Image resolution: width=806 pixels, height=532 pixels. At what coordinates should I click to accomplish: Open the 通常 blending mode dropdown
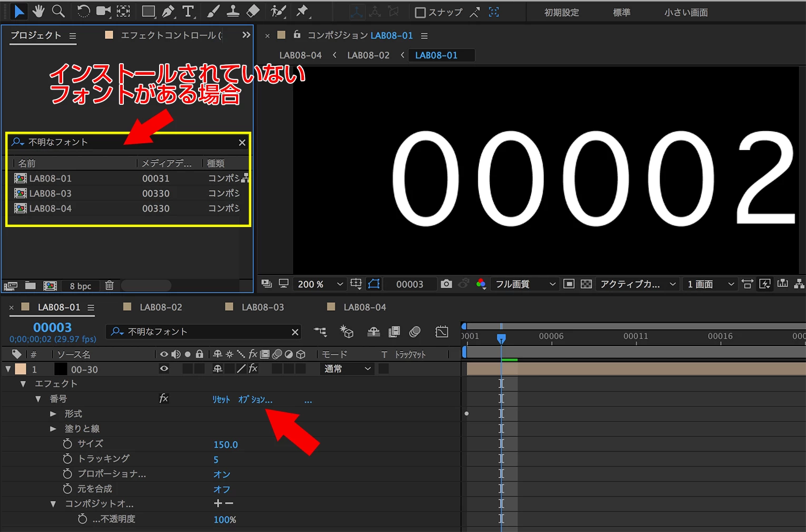coord(348,369)
